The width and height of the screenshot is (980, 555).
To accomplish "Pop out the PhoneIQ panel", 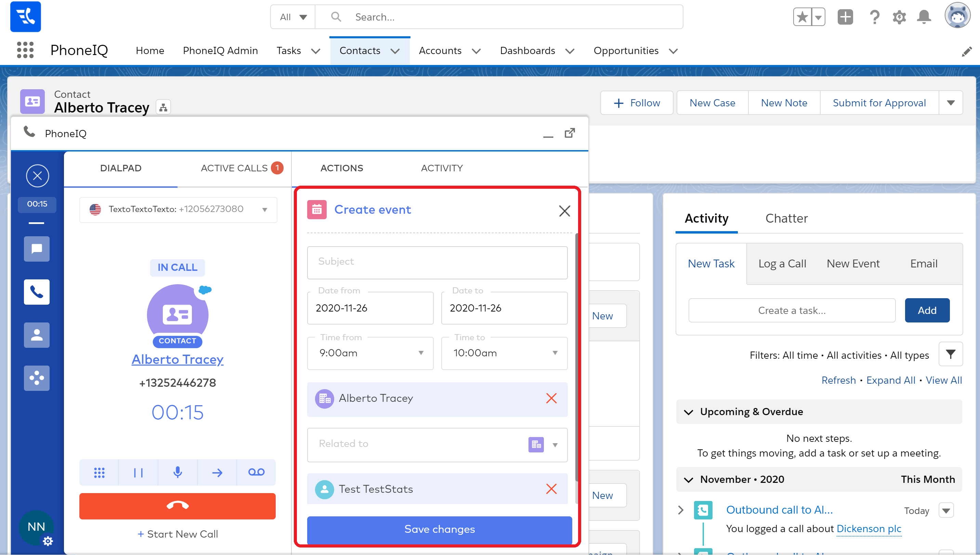I will (x=570, y=133).
